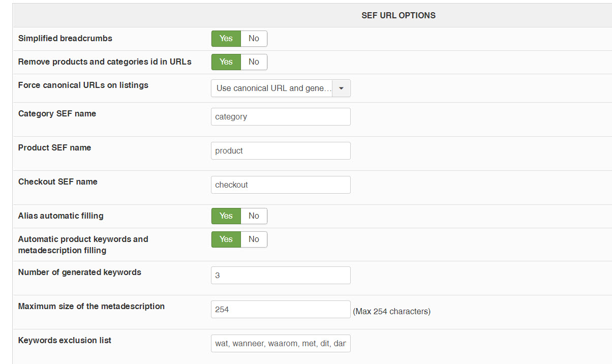Click the Force canonical URLs on listings label
This screenshot has height=364, width=612.
[x=83, y=85]
